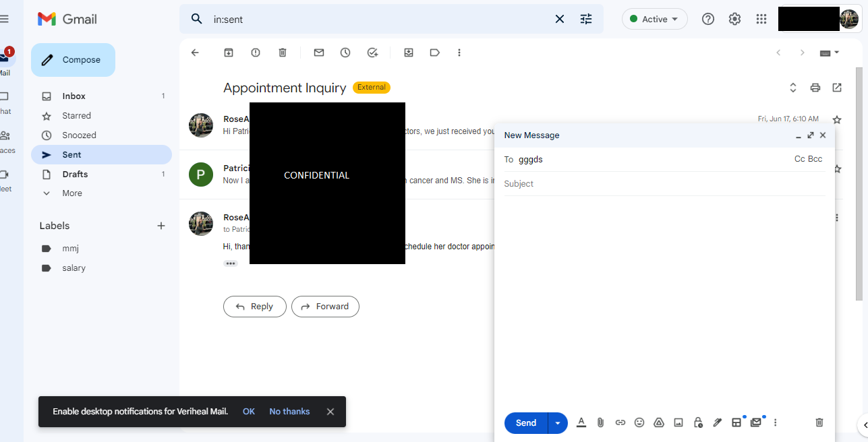Expand or collapse all messages in the thread

point(793,88)
